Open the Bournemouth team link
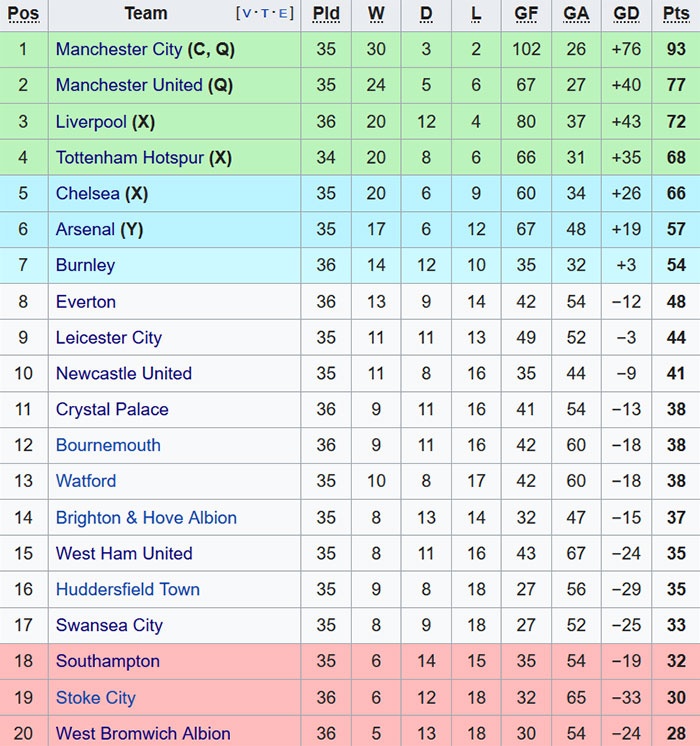Viewport: 700px width, 746px height. tap(108, 446)
